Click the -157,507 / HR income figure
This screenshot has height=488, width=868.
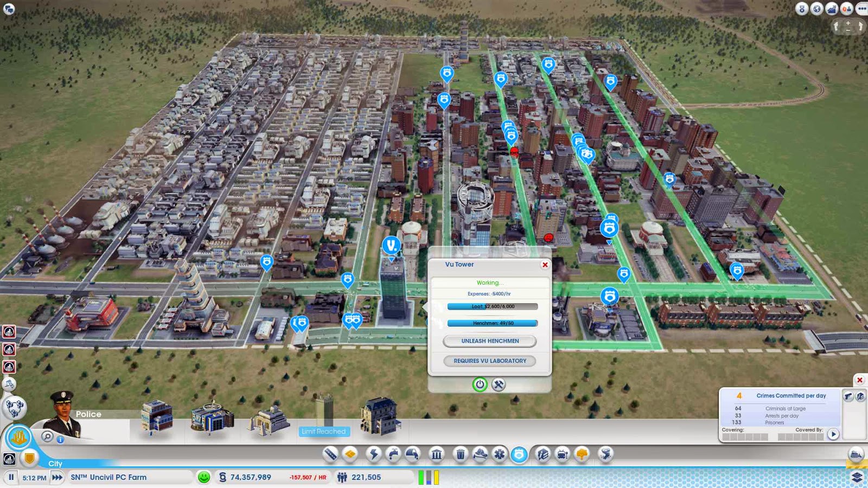[x=308, y=478]
